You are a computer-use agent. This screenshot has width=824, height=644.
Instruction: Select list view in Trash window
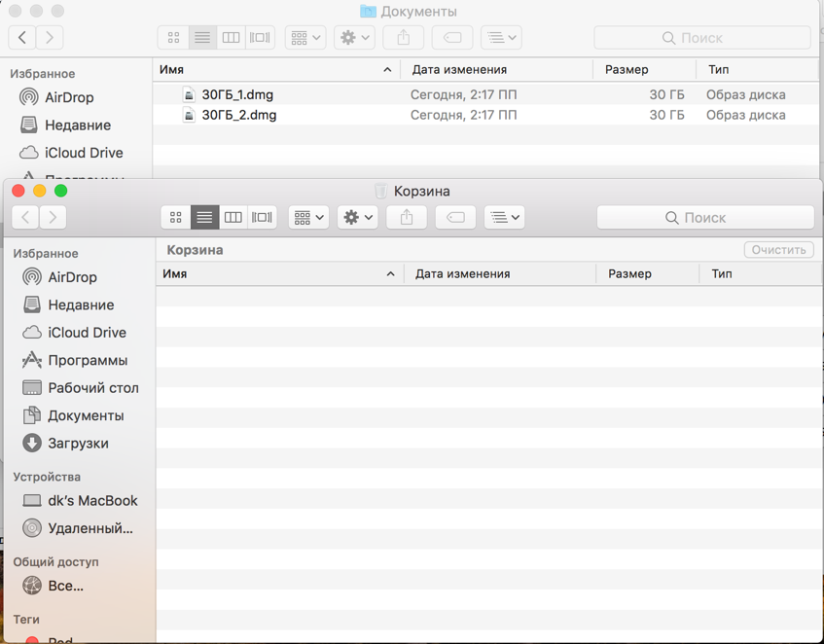[204, 218]
